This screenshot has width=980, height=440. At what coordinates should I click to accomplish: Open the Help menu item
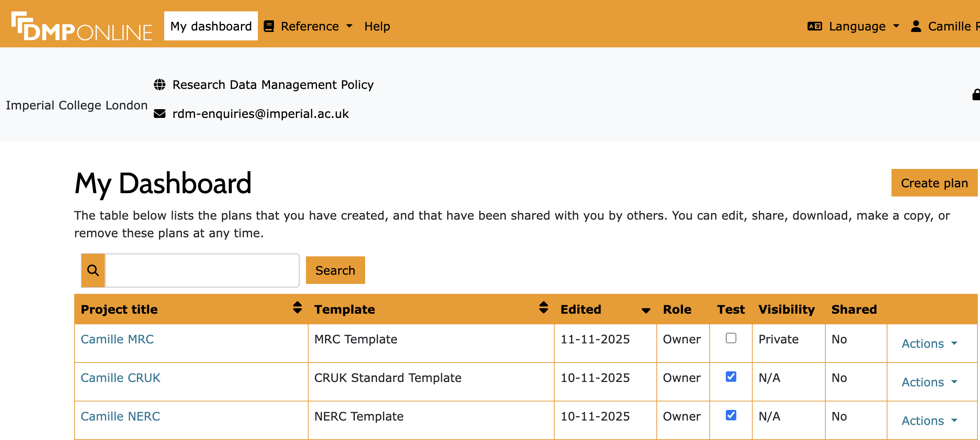point(376,26)
